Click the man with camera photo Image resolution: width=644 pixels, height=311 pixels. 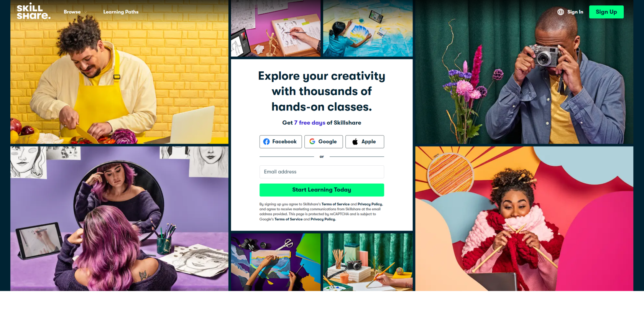[524, 72]
